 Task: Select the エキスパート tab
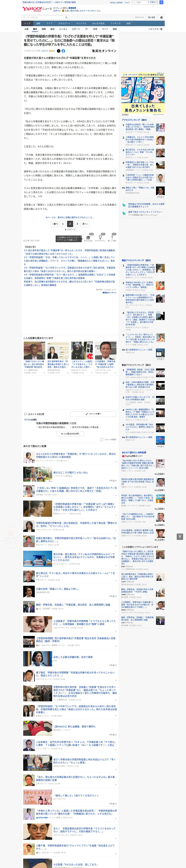(64, 24)
